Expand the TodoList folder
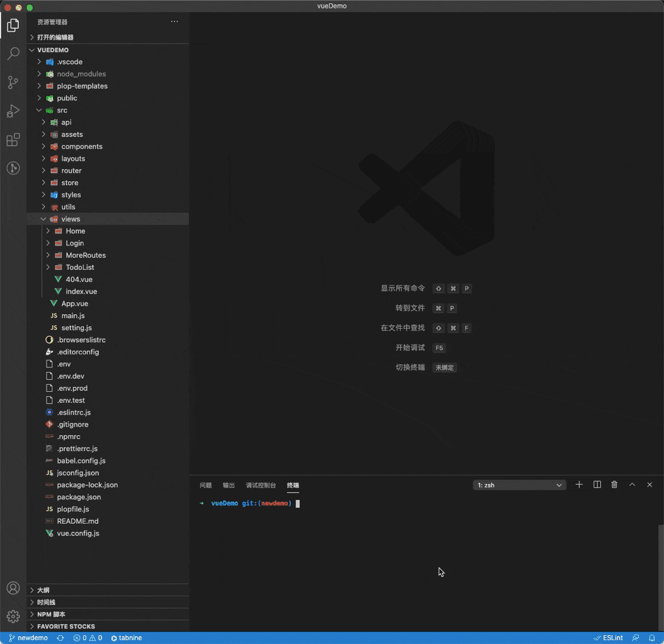This screenshot has width=664, height=644. [x=108, y=267]
